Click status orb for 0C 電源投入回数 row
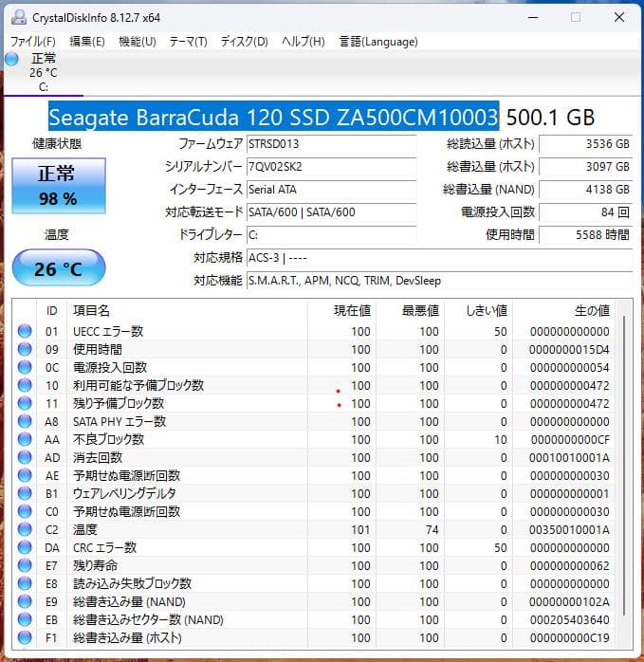Viewport: 644px width, 662px height. tap(25, 367)
